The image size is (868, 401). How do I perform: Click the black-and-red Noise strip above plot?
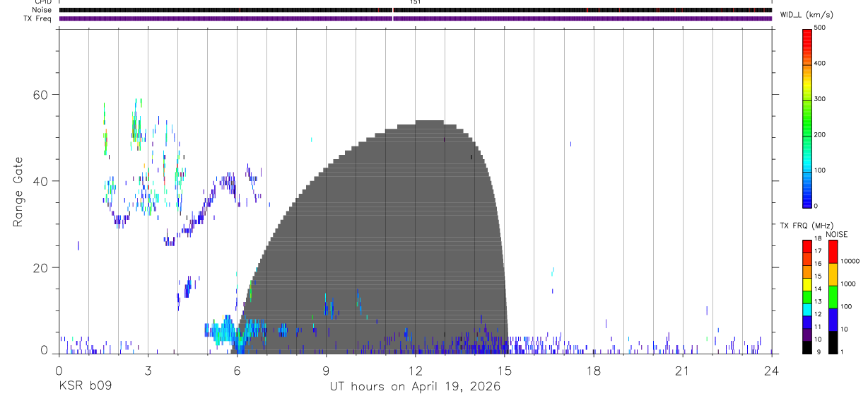(x=416, y=10)
